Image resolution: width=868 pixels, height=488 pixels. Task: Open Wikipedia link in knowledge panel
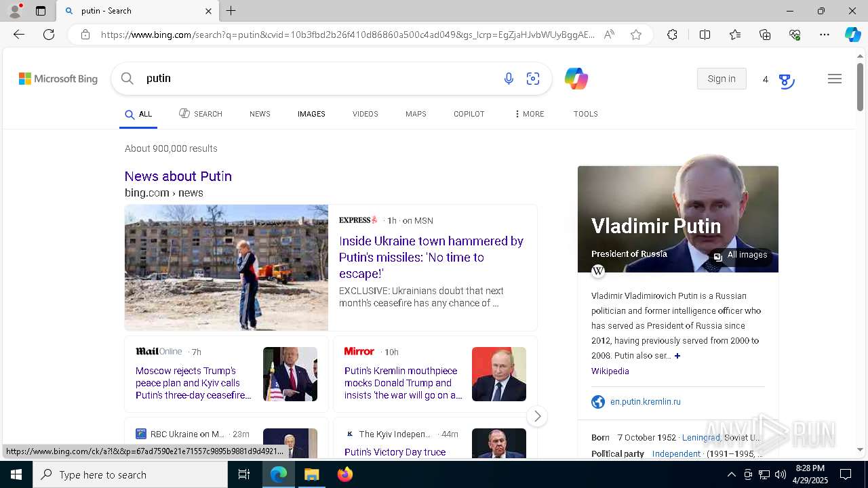tap(610, 371)
